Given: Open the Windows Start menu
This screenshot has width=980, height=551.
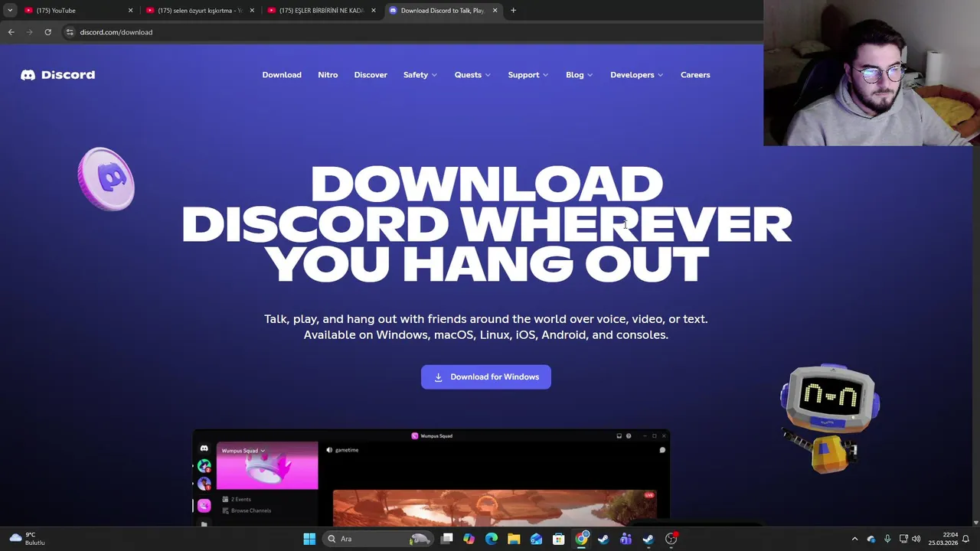Looking at the screenshot, I should [309, 539].
